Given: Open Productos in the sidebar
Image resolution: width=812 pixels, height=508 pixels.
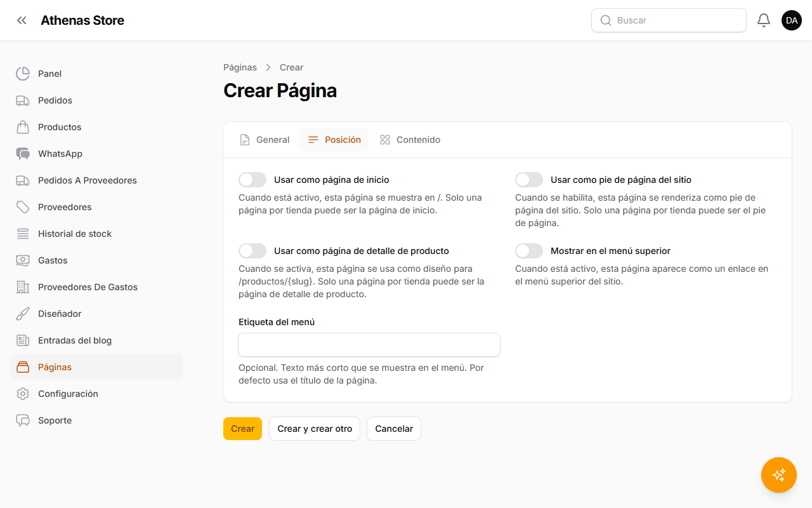Looking at the screenshot, I should 96,127.
